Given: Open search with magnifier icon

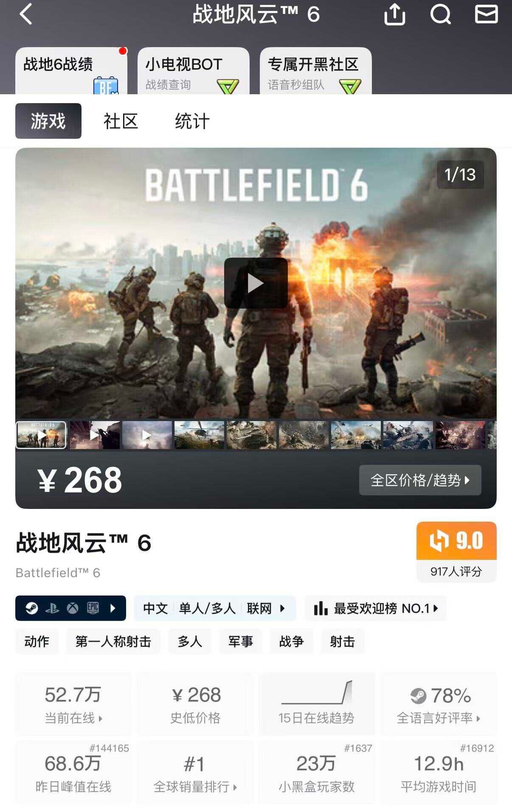Looking at the screenshot, I should point(440,14).
